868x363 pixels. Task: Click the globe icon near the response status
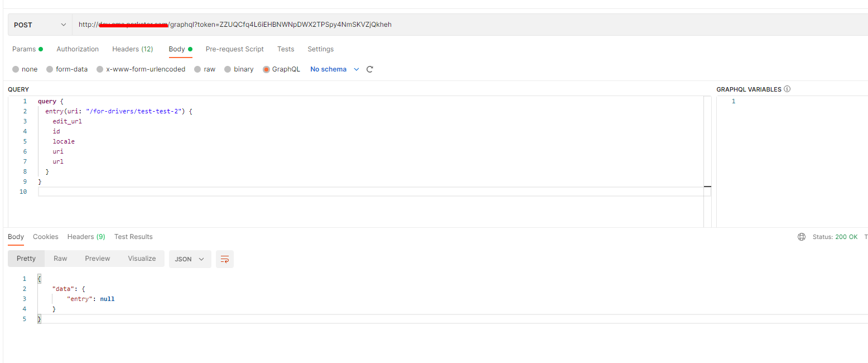(x=802, y=237)
